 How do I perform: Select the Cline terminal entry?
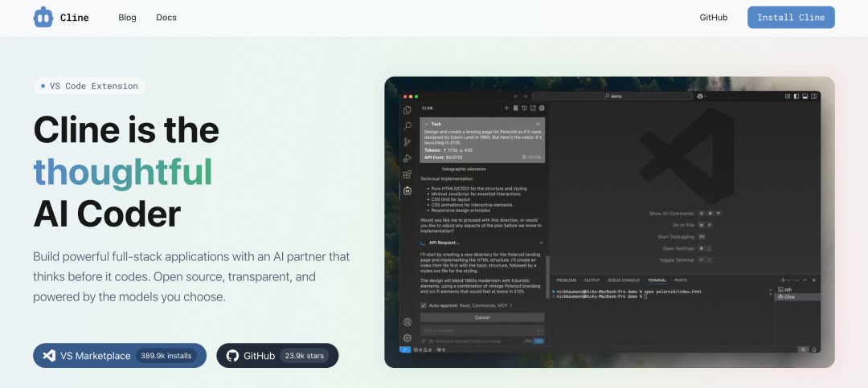point(797,297)
